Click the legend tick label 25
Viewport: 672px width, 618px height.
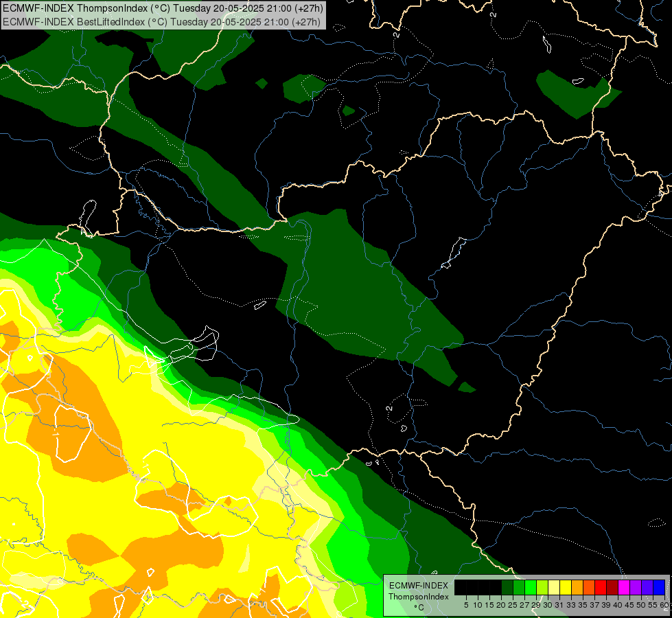point(513,605)
